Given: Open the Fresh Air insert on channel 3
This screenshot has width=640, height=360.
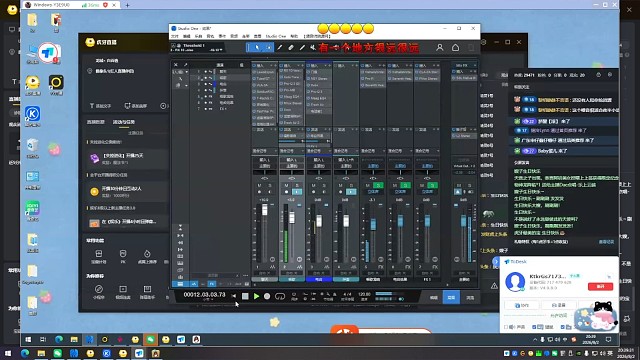Looking at the screenshot, I should tap(319, 104).
